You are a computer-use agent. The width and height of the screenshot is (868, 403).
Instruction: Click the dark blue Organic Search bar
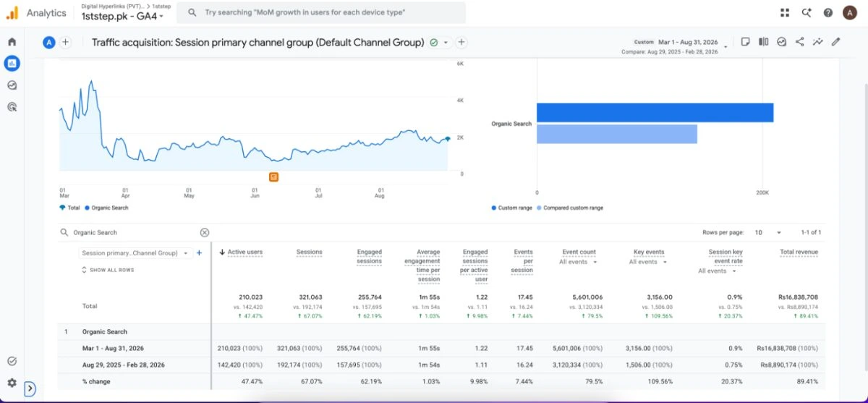(655, 112)
